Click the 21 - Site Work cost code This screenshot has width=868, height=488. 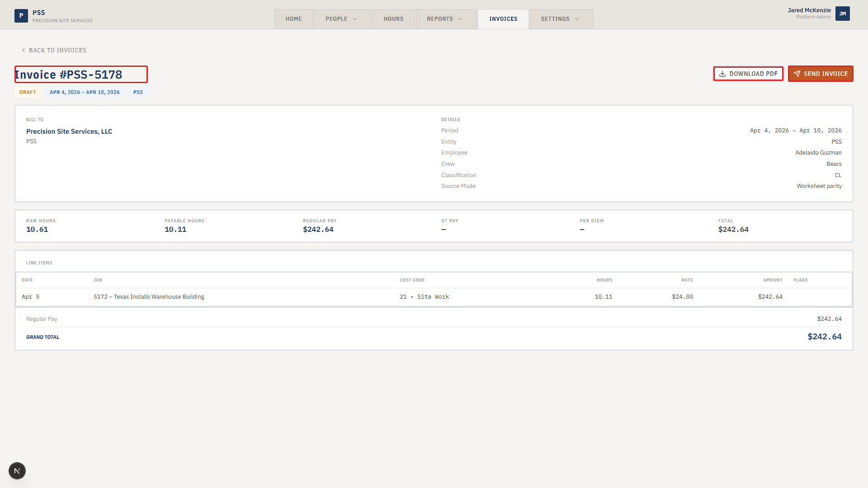click(424, 297)
